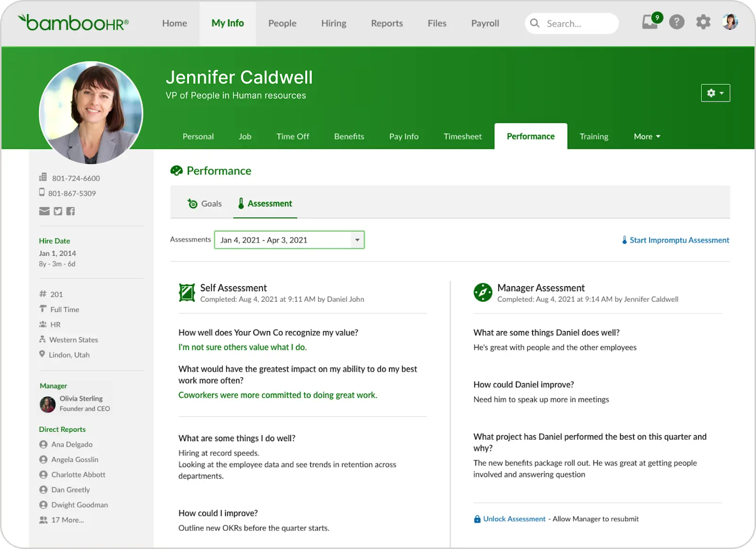Screen dimensions: 756x549
Task: Open Charlotte Abbott direct report
Action: [78, 475]
